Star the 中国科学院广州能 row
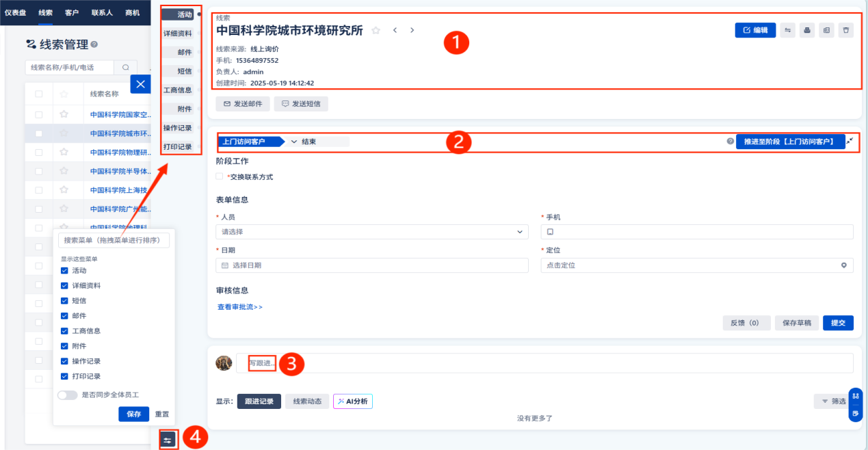 coord(64,208)
